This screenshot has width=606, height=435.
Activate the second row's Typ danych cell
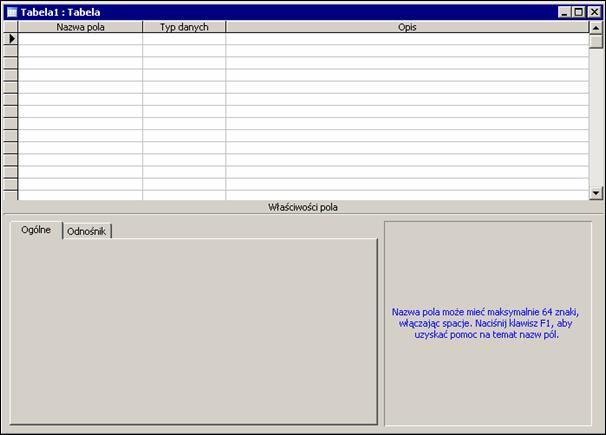184,51
